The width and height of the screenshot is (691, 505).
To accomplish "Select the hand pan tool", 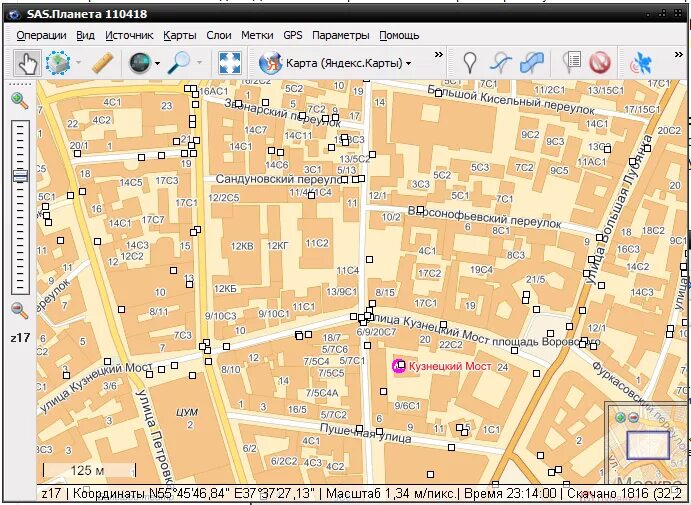I will coord(27,63).
